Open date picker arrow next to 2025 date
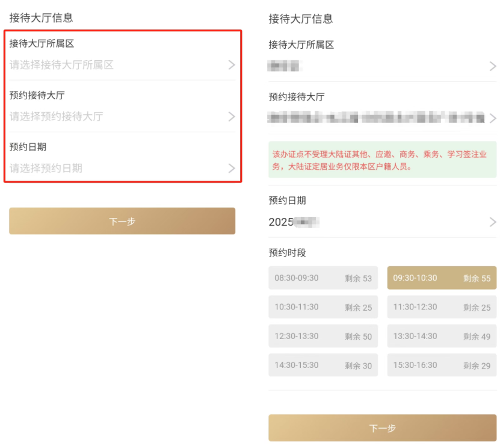The width and height of the screenshot is (500, 448). pyautogui.click(x=493, y=222)
